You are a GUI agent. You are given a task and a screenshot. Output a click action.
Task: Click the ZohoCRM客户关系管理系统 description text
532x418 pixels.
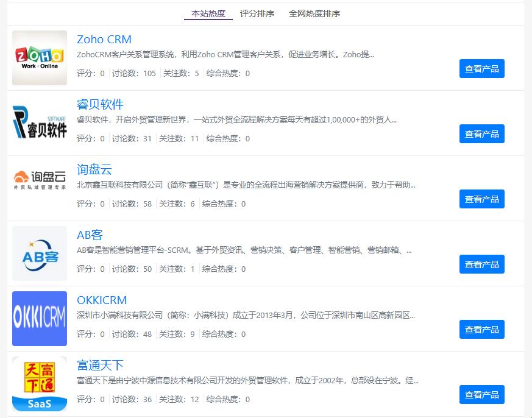pyautogui.click(x=225, y=55)
